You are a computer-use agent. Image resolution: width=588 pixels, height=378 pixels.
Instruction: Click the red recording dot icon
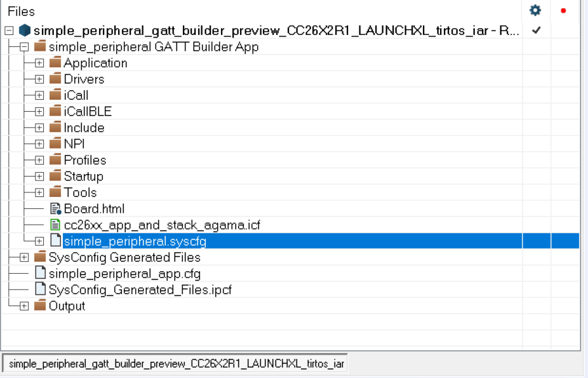click(x=563, y=11)
